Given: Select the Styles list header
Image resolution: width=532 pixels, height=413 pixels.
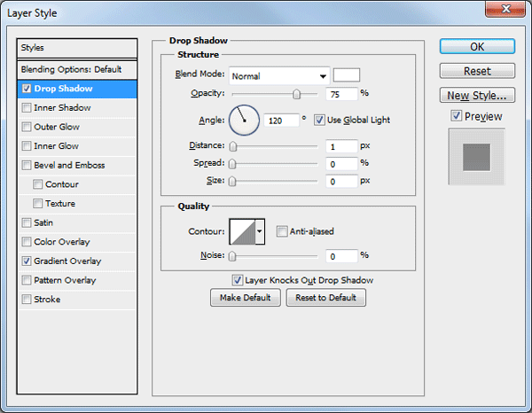Looking at the screenshot, I should point(77,48).
